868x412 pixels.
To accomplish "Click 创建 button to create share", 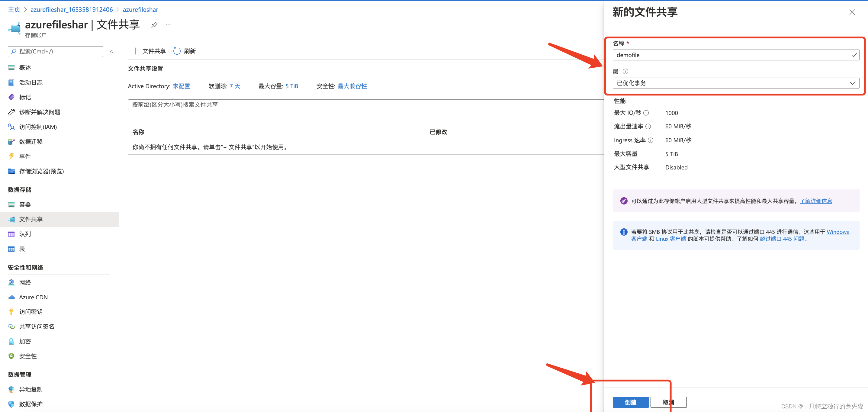I will [630, 402].
